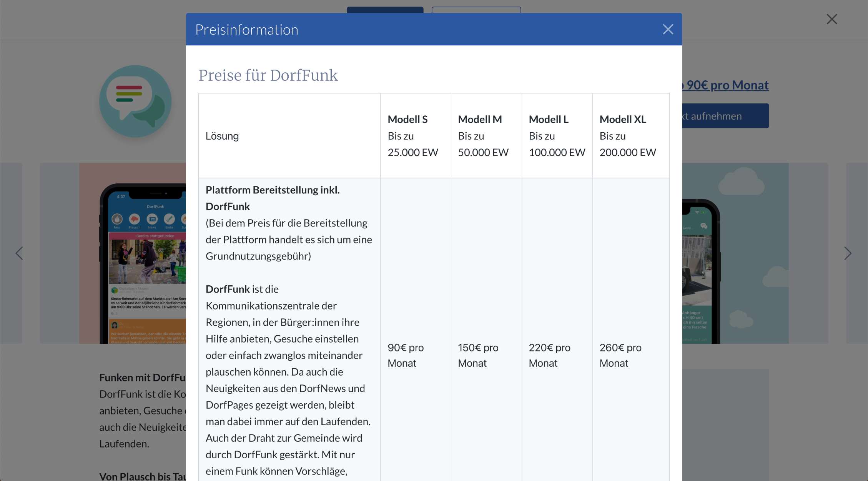Click '200.000 EW' text under Modell XL

(x=628, y=153)
